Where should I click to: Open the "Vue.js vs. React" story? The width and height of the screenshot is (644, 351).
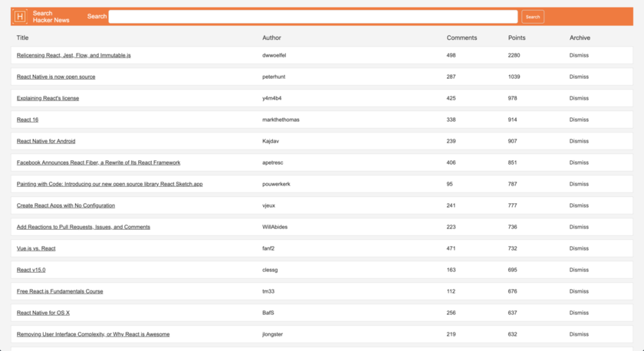[36, 249]
